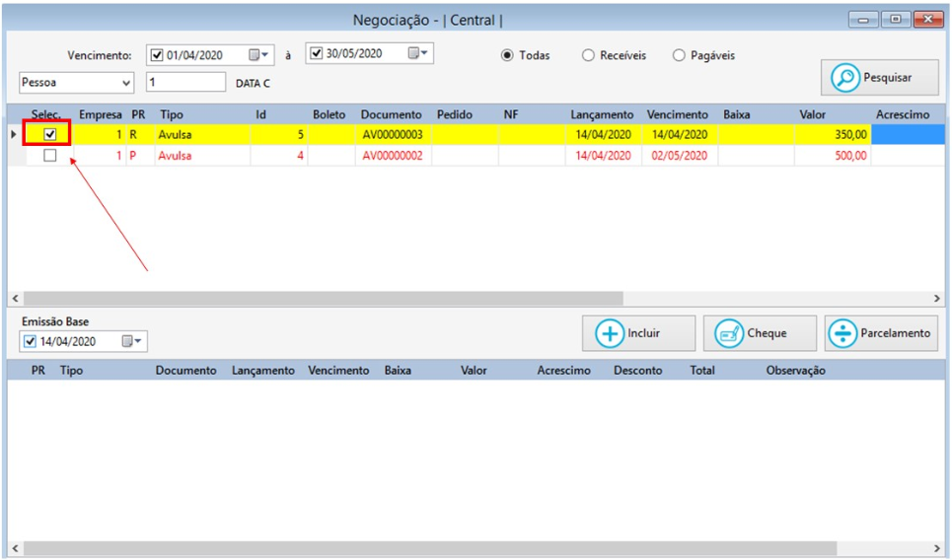Click lower grid Desconto column header

coord(637,370)
